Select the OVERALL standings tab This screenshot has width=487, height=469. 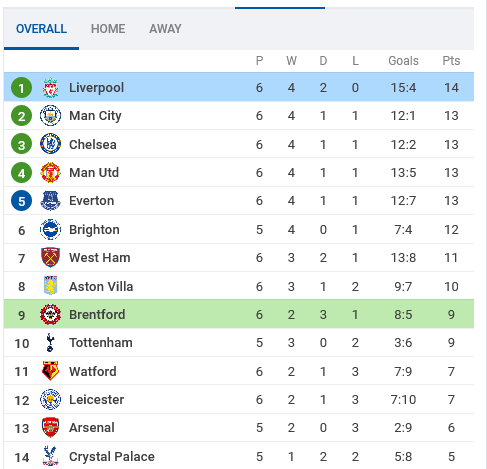pos(41,29)
